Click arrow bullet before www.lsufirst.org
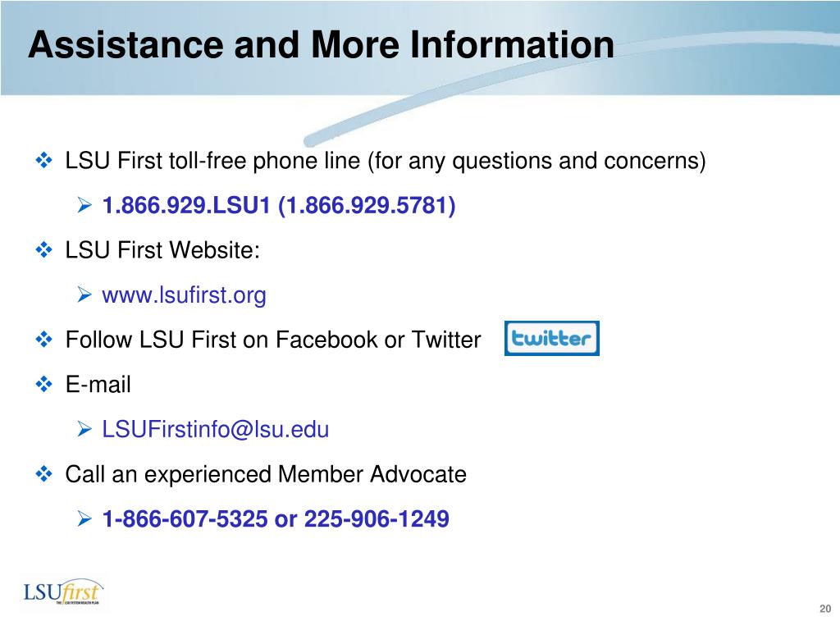Image resolution: width=840 pixels, height=630 pixels. (84, 294)
